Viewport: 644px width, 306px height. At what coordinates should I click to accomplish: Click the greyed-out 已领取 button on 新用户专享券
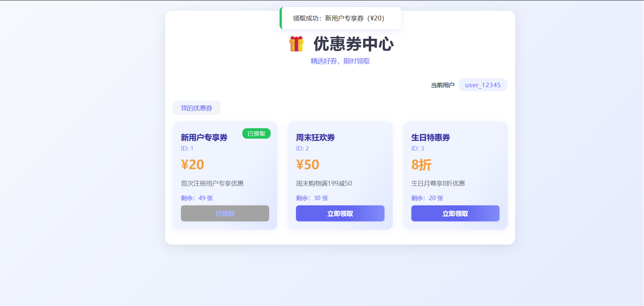(225, 214)
